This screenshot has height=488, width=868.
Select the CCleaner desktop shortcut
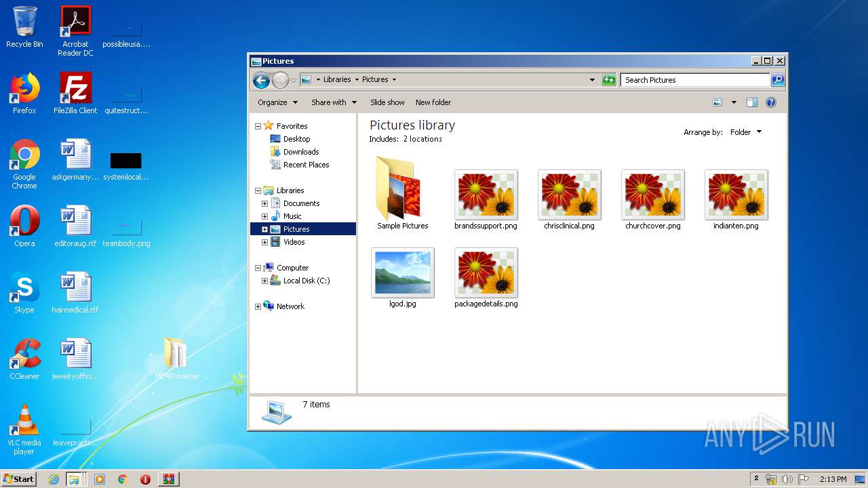pyautogui.click(x=24, y=359)
